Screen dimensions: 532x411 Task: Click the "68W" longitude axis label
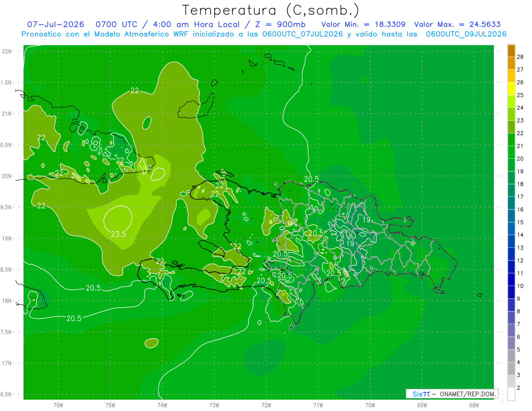coord(474,405)
